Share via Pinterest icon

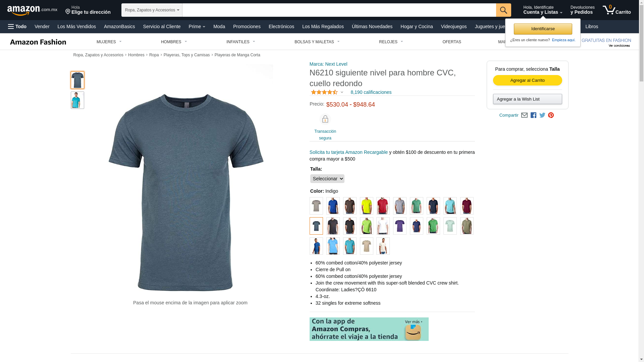tap(551, 115)
